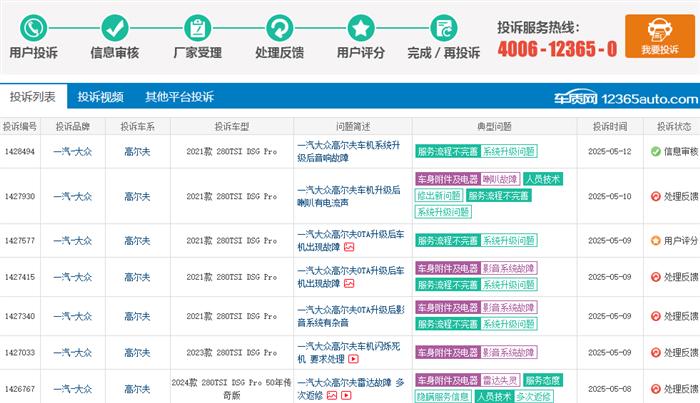The image size is (700, 403).
Task: Click date 2025-05-10
Action: (x=610, y=196)
